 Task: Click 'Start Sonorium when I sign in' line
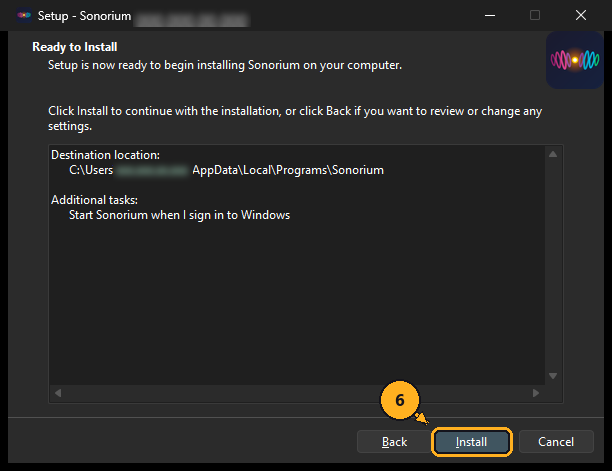180,215
